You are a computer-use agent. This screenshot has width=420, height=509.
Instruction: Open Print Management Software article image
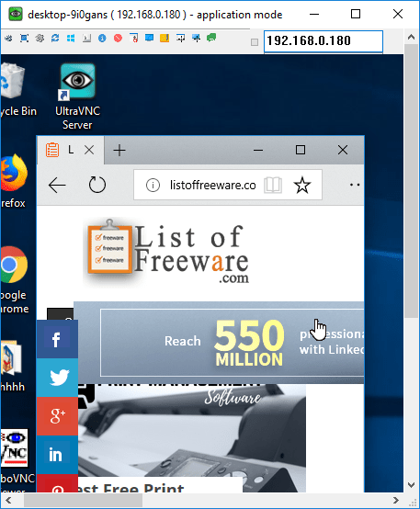pos(192,430)
